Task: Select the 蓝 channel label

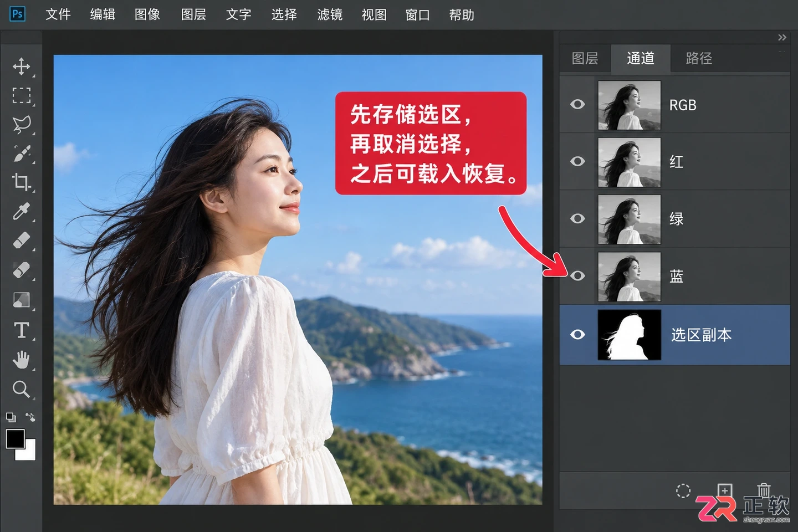Action: click(676, 276)
